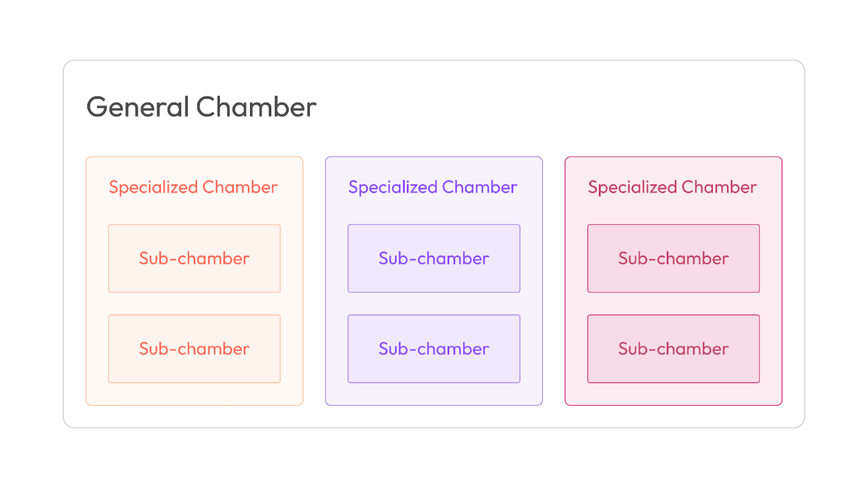Select the pink Specialized Chamber label
Screen dimensions: 868x488
pos(672,187)
